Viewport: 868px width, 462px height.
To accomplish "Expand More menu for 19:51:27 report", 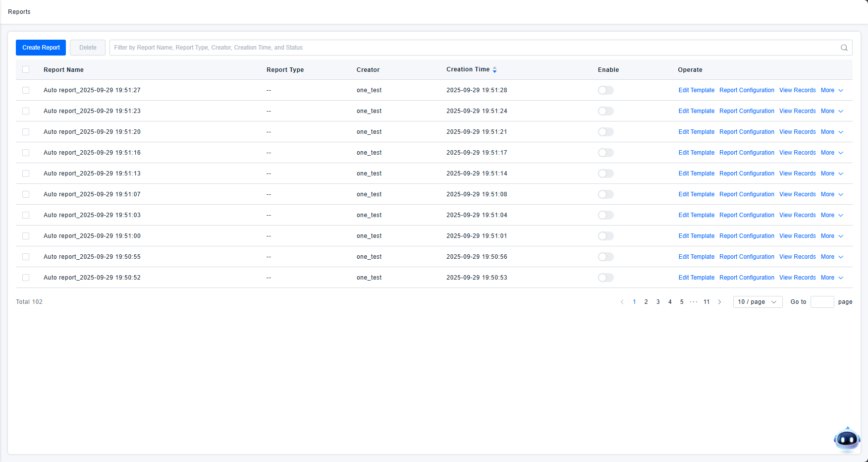I will tap(832, 90).
